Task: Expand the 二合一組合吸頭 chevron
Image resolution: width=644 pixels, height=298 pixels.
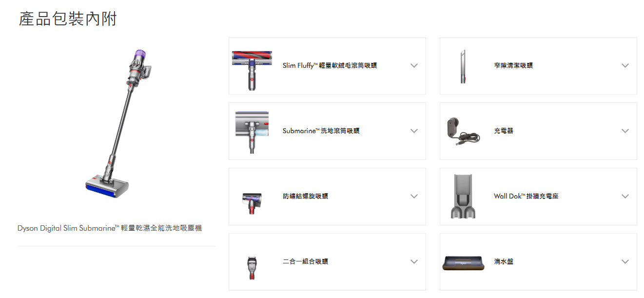Action: point(414,261)
